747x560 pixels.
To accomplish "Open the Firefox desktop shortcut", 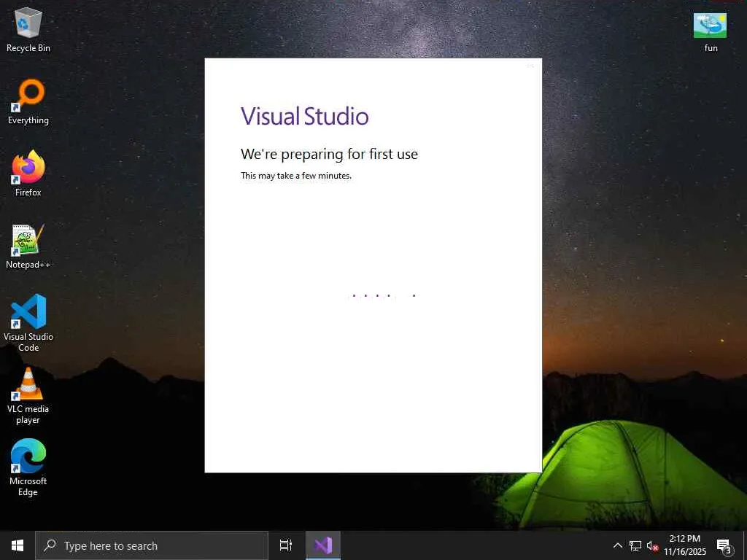I will click(28, 174).
